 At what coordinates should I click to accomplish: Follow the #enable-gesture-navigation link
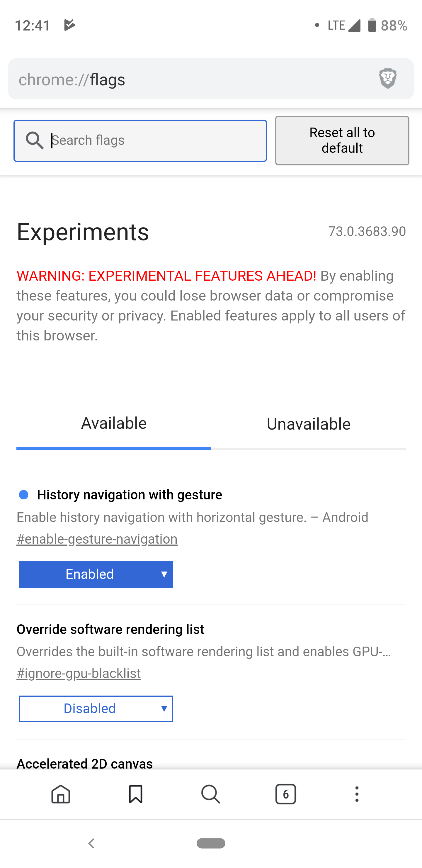point(97,539)
